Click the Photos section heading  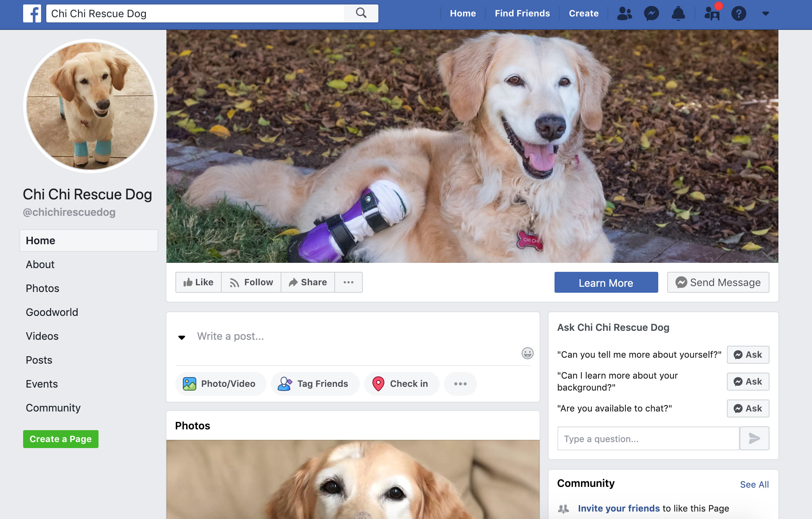(x=193, y=426)
